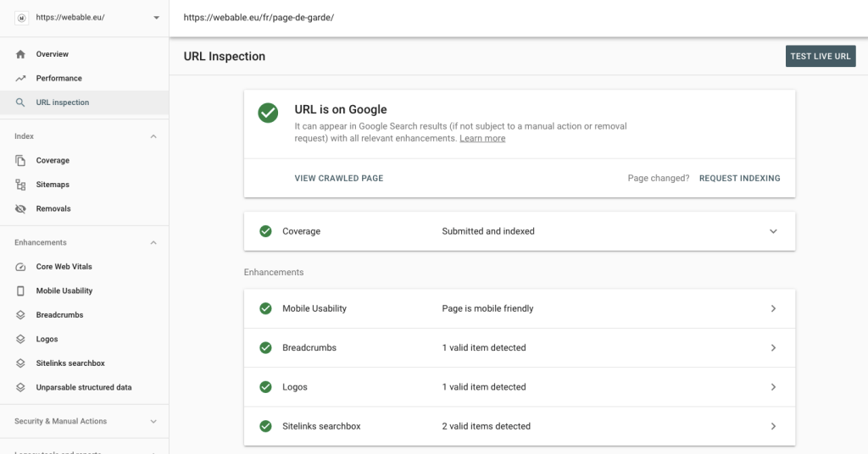Expand Security & Manual Actions section
Screen dimensions: 868x454
pos(153,421)
